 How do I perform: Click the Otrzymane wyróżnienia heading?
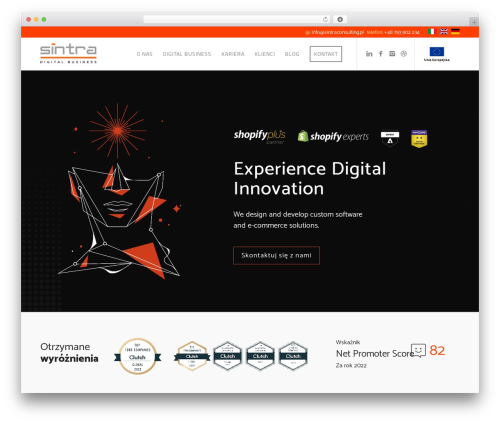tap(69, 352)
